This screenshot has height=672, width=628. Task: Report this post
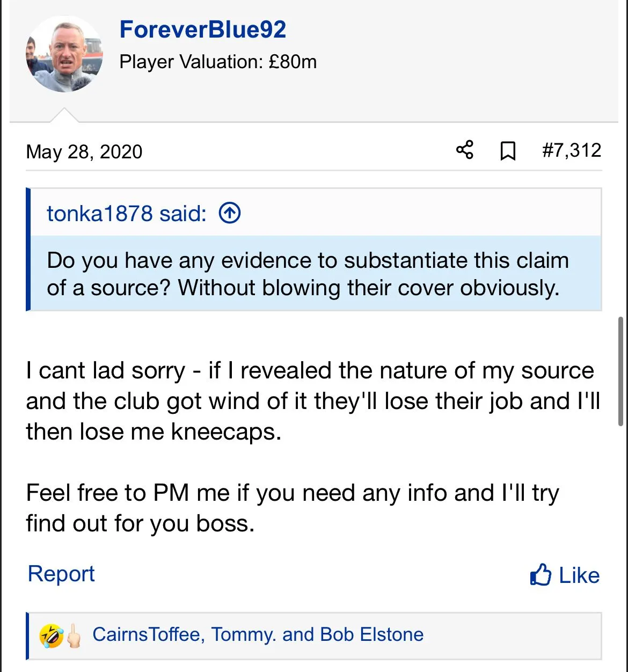61,574
